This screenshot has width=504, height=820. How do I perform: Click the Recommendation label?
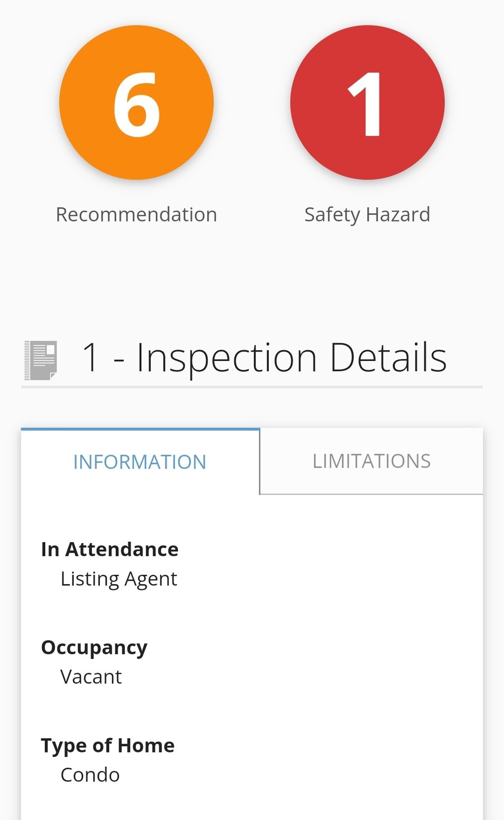[136, 215]
